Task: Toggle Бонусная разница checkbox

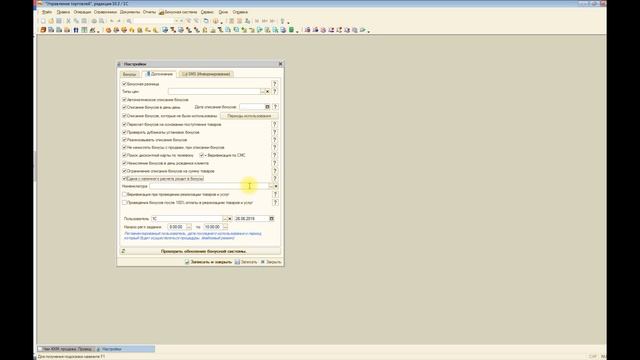Action: pyautogui.click(x=124, y=84)
